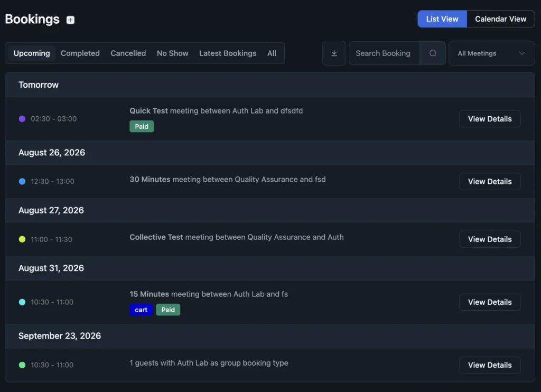Focus the Search Booking input field
This screenshot has height=392, width=541.
385,53
